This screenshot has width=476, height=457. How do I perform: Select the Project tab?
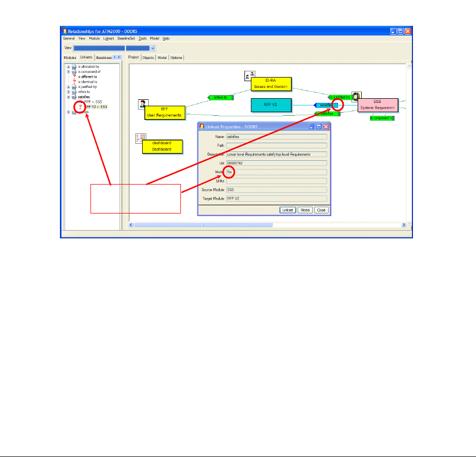[133, 57]
